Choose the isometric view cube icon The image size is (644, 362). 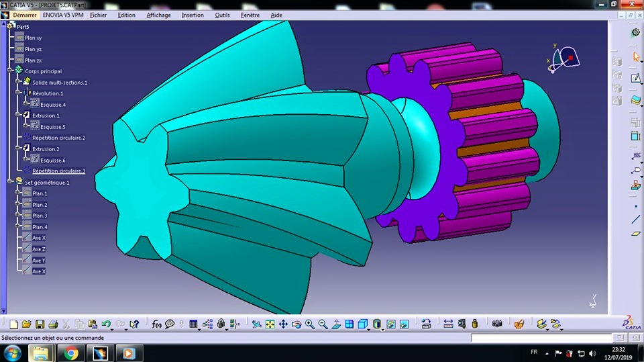362,324
